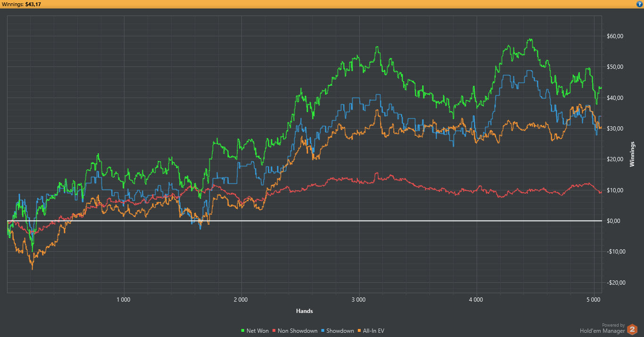Open the help icon in top-right corner

coord(639,4)
